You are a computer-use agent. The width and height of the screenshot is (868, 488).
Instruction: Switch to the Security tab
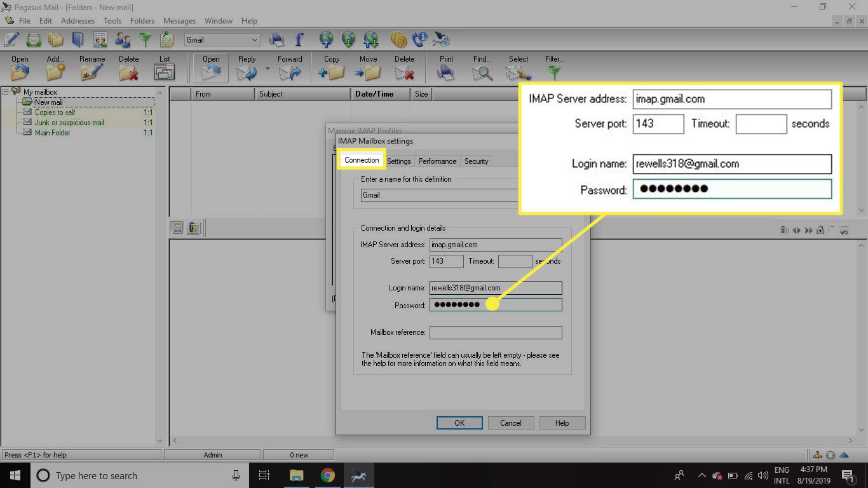coord(476,161)
